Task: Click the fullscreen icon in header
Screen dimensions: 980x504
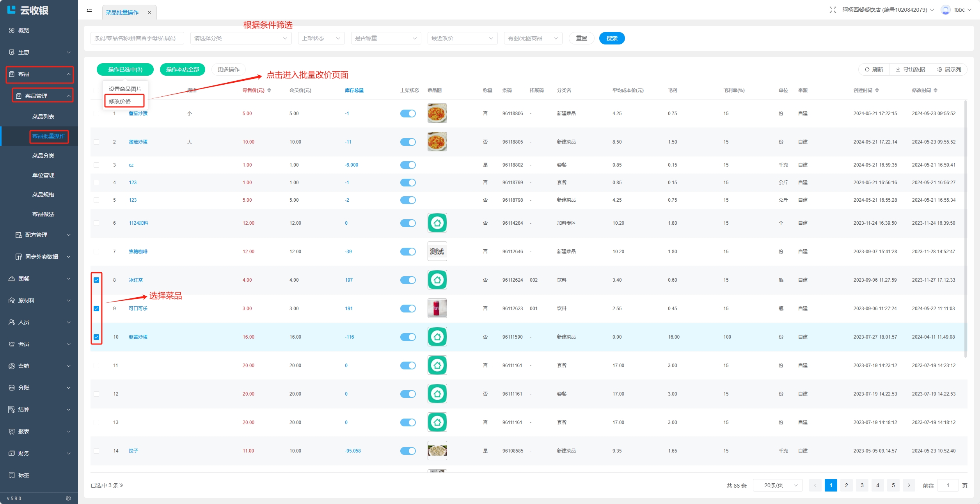Action: (x=833, y=10)
